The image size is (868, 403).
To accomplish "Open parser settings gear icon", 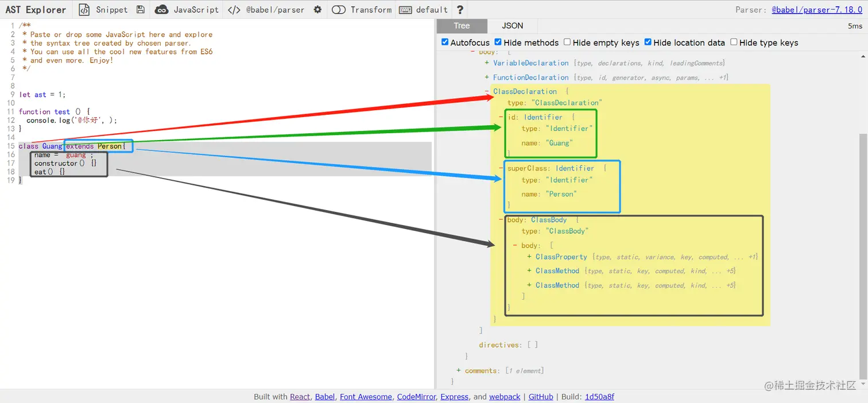I will 317,10.
